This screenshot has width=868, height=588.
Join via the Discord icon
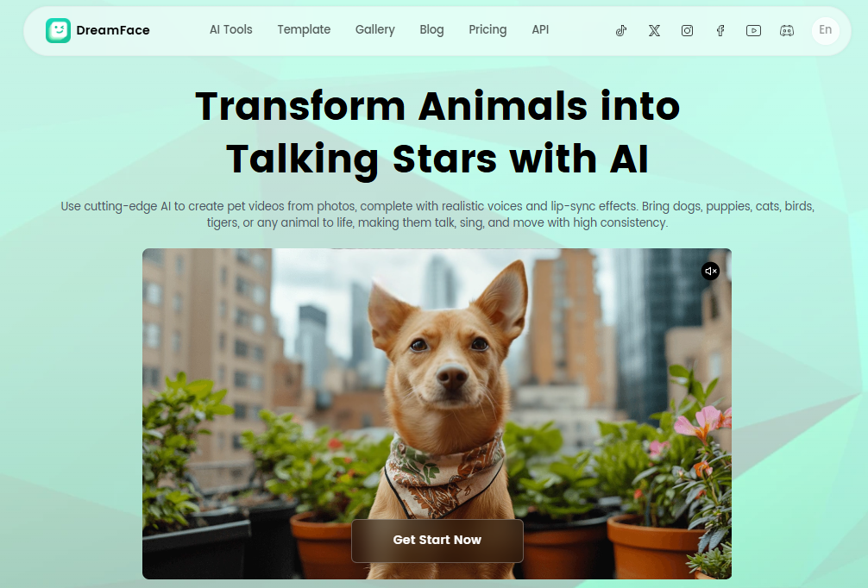click(x=787, y=30)
